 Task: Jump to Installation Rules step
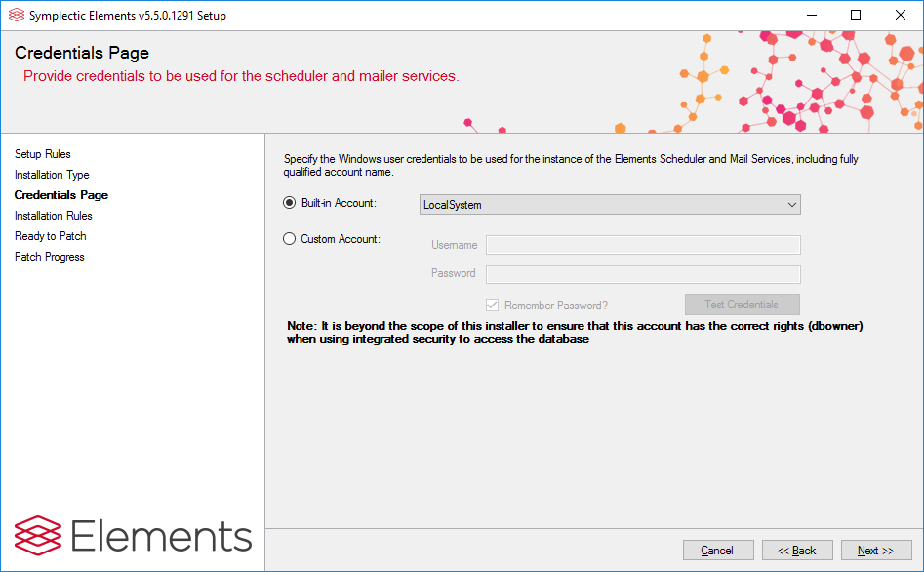coord(54,216)
